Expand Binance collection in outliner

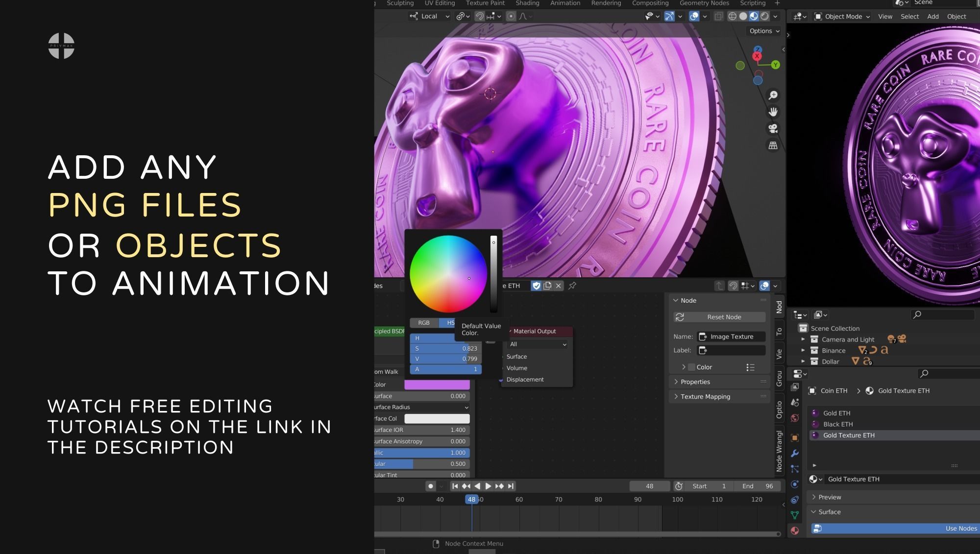point(803,350)
